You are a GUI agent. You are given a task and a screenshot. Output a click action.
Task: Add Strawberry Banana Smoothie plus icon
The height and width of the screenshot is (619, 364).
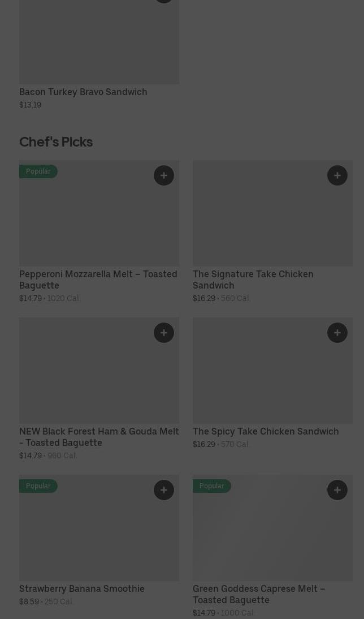coord(164,490)
